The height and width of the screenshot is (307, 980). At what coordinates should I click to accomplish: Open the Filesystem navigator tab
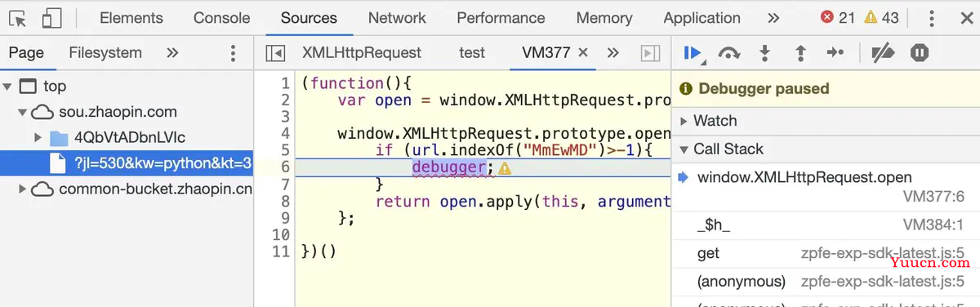105,53
